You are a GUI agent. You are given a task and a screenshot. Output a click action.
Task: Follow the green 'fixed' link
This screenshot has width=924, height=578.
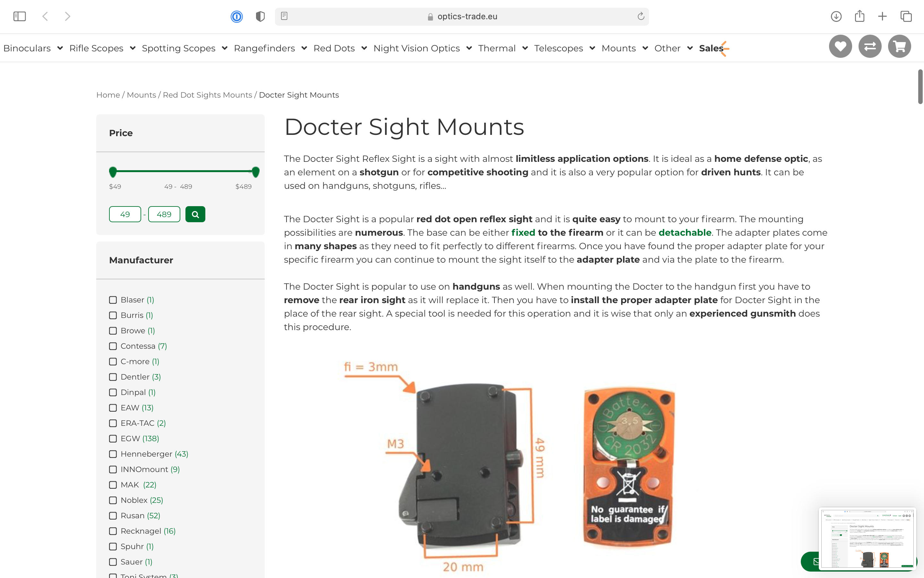coord(523,232)
